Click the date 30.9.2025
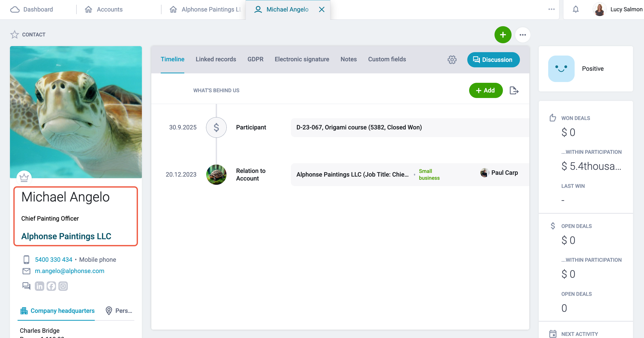 click(x=183, y=127)
